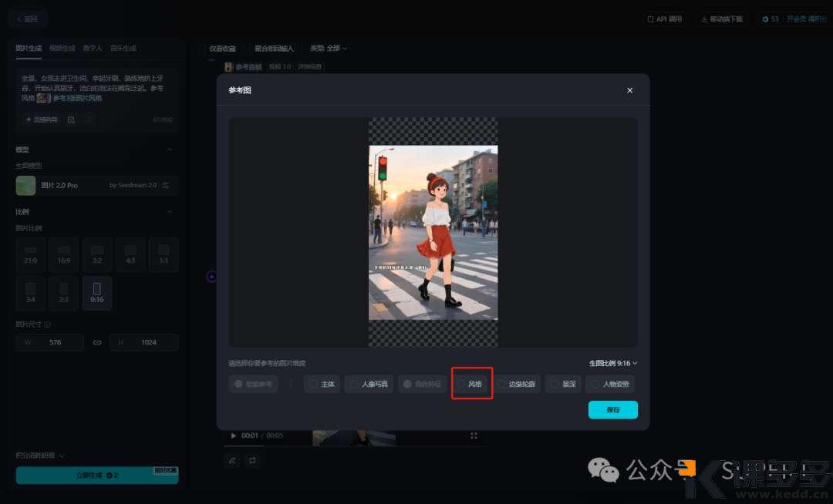Click the model settings icon beside Seedream 2.0

(165, 185)
